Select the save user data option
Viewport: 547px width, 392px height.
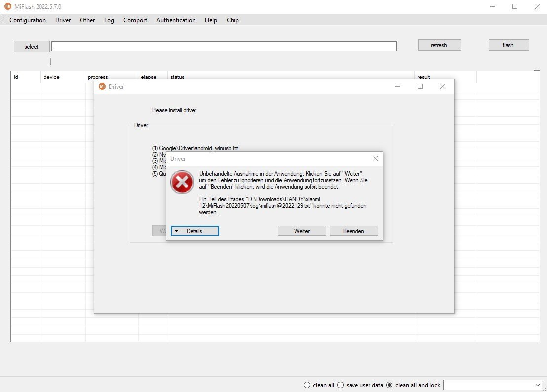click(341, 385)
